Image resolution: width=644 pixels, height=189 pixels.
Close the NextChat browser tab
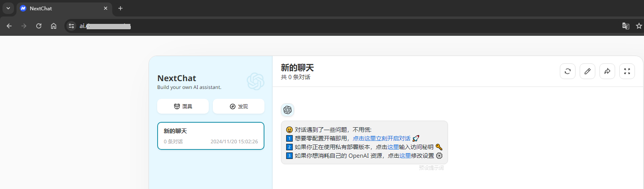pyautogui.click(x=106, y=8)
